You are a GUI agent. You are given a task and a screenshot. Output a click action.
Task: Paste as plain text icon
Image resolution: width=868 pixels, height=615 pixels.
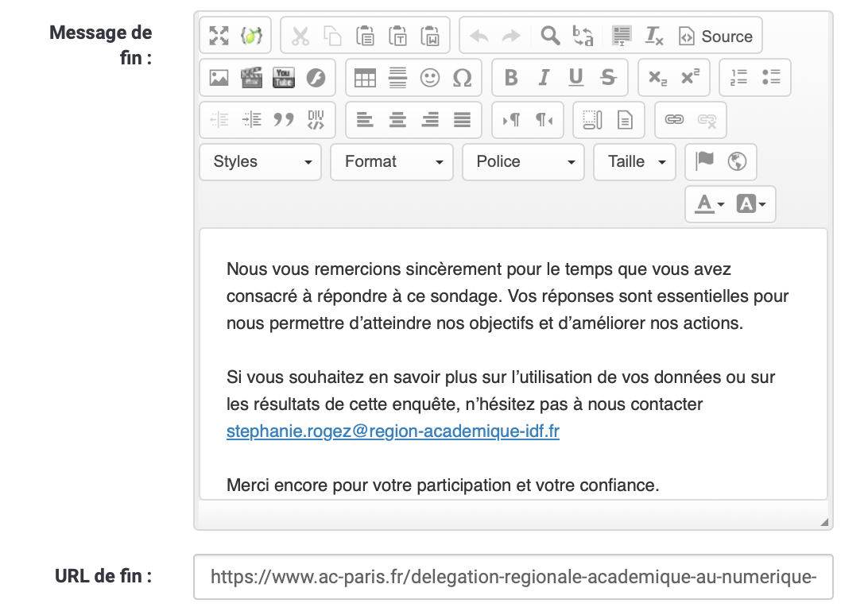397,36
